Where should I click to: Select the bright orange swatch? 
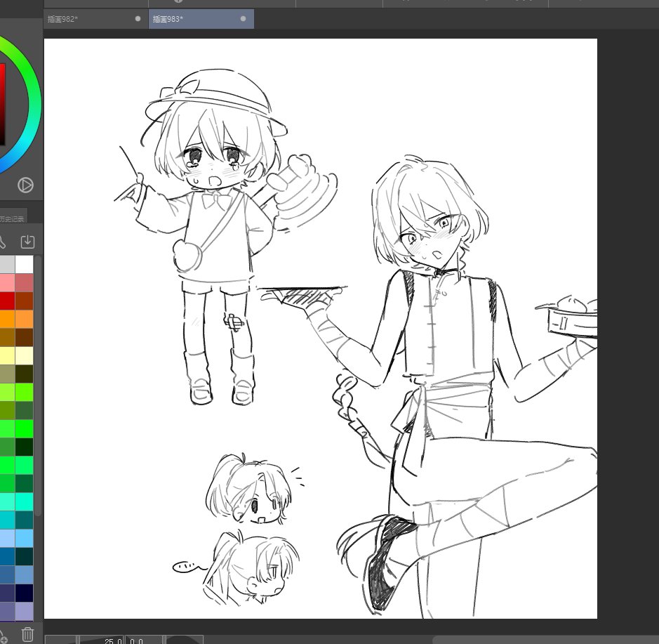[7, 320]
